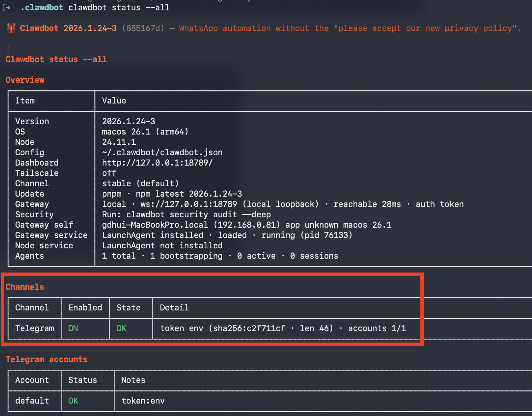Select the "Node service" row label
Screen dimensions: 532x416
pyautogui.click(x=44, y=246)
